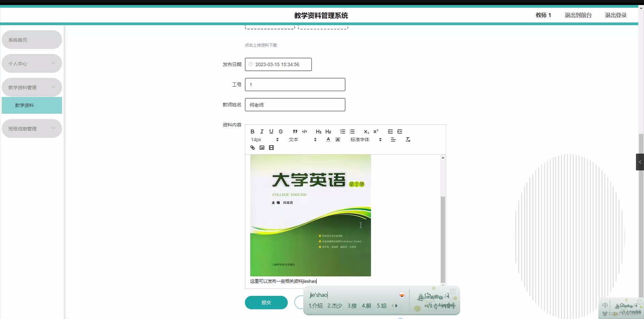Screen dimensions: 644x319
Task: Click 退出到前台 in the header
Action: click(578, 15)
